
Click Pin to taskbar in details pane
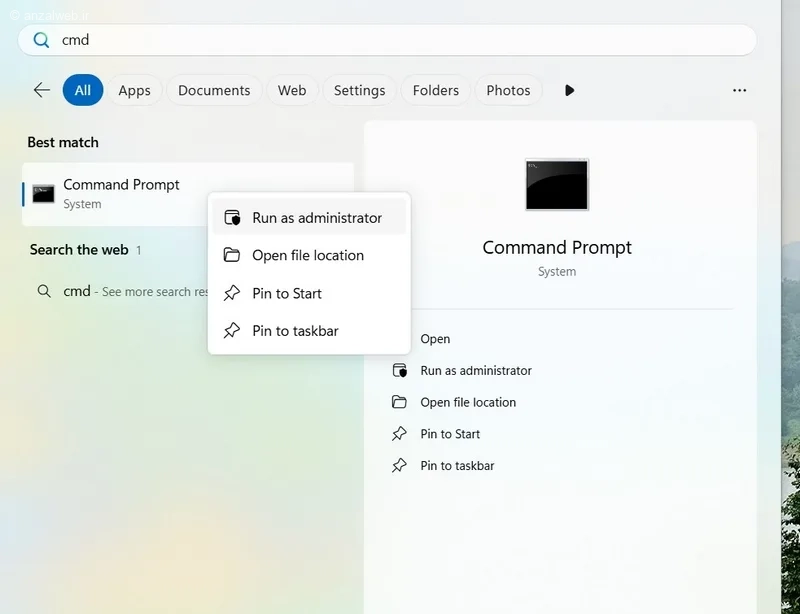[457, 465]
